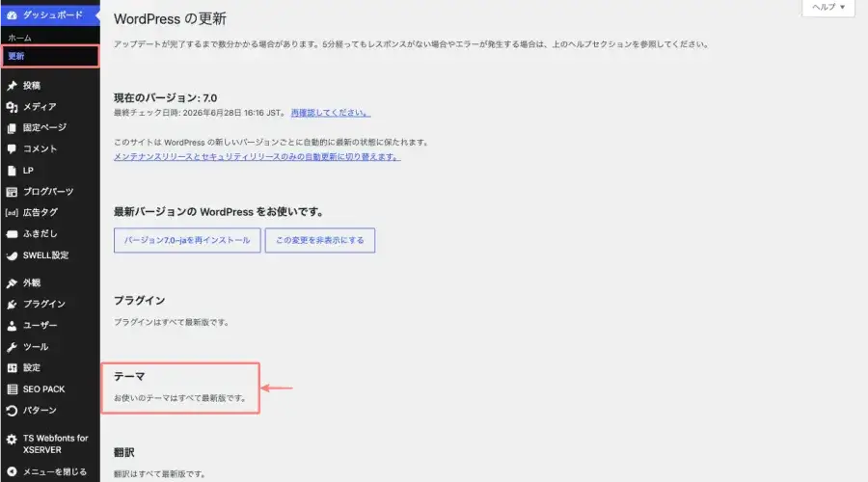Click the list icon beside SEO PACK
Viewport: 868px width, 482px height.
coord(12,389)
